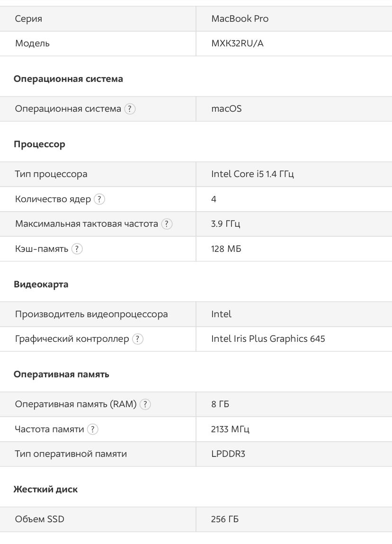Show the Частота памяти hint icon
This screenshot has height=544, width=392.
coord(93,429)
